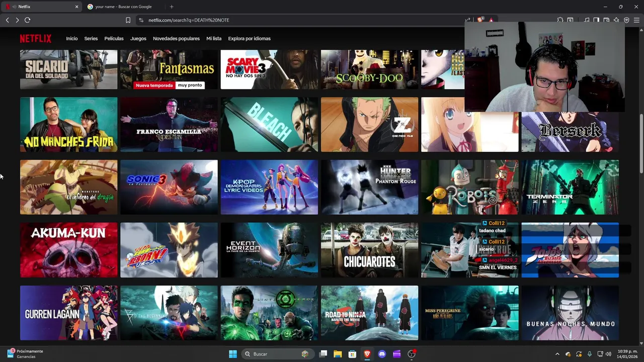
Task: Toggle the browser sidebar panel icon
Action: coord(596,20)
